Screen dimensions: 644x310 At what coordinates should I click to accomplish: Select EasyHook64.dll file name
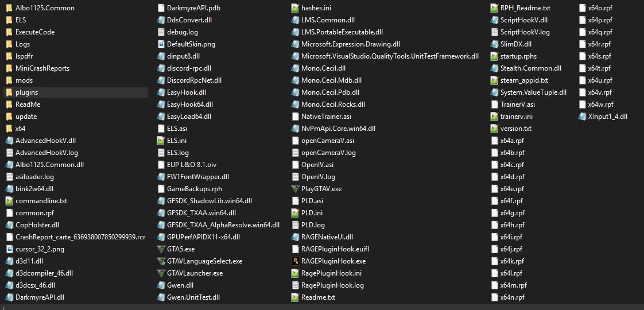(x=190, y=104)
